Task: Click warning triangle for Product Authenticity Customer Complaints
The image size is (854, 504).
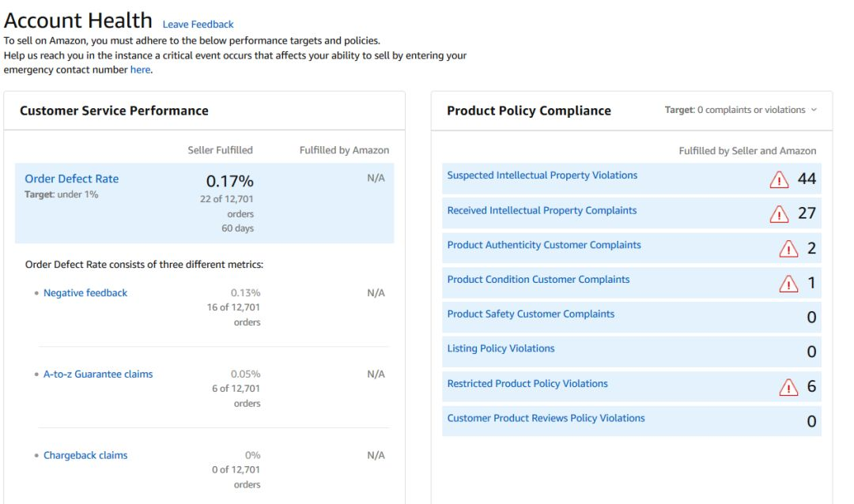Action: [788, 249]
